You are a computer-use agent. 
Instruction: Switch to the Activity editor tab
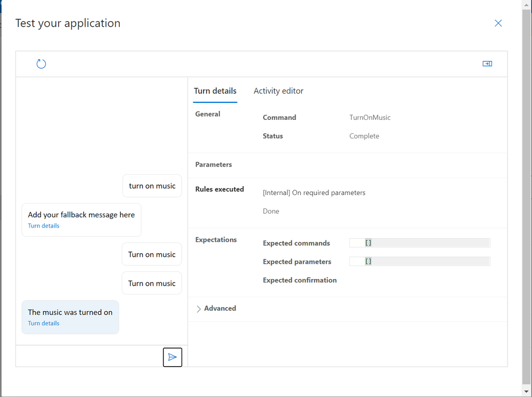(x=279, y=91)
